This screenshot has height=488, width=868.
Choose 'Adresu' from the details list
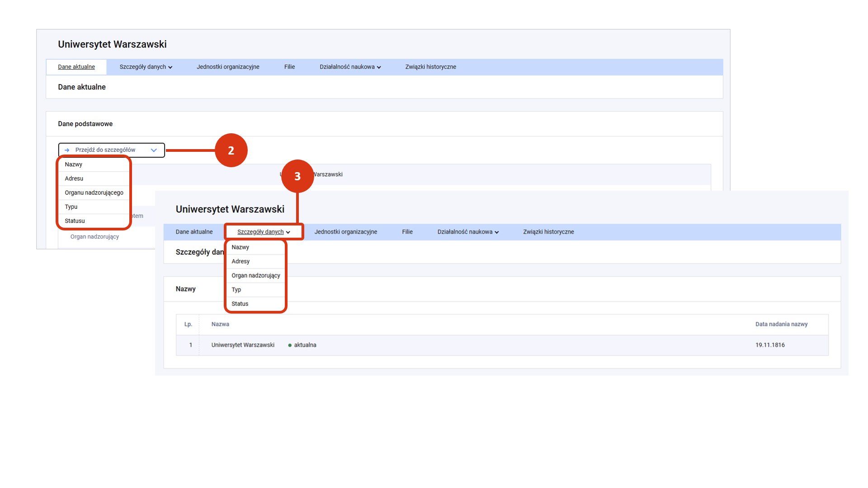click(x=74, y=178)
